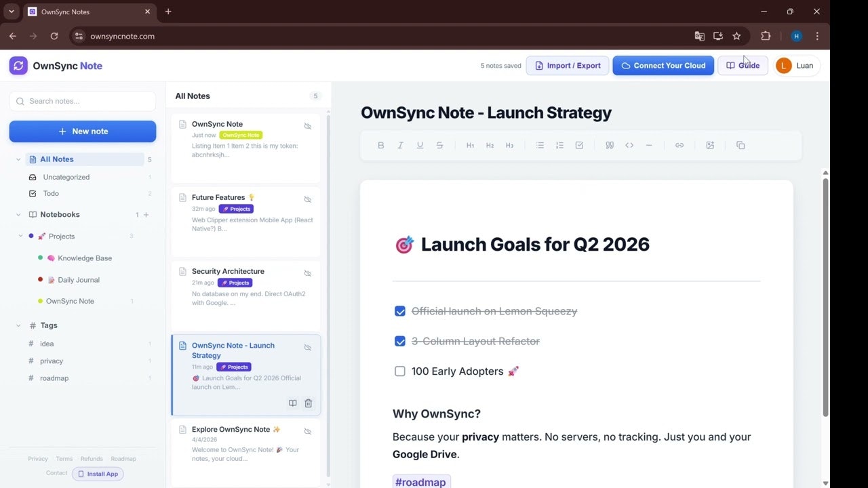Check the 100 Early Adopters checkbox
The image size is (868, 488).
(x=400, y=371)
